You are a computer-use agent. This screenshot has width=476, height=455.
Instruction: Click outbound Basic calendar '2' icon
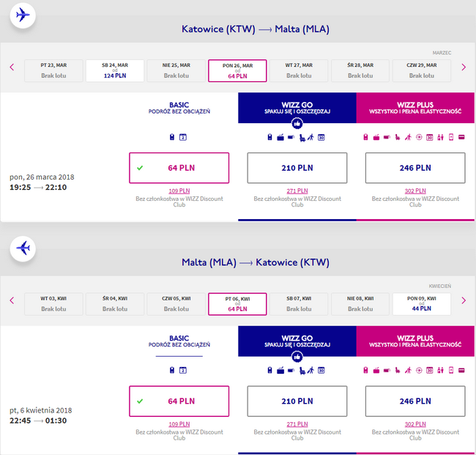pyautogui.click(x=183, y=137)
